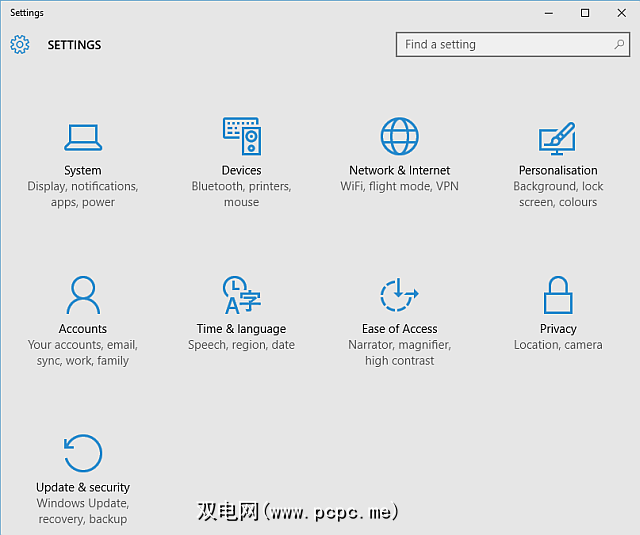Open the Accounts person icon
Image resolution: width=640 pixels, height=535 pixels.
[83, 295]
